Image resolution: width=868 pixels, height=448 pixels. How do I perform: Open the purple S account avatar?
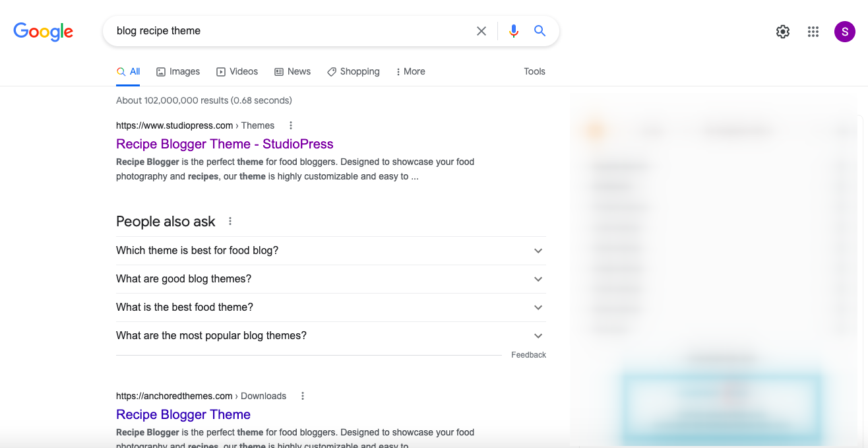[x=845, y=32]
